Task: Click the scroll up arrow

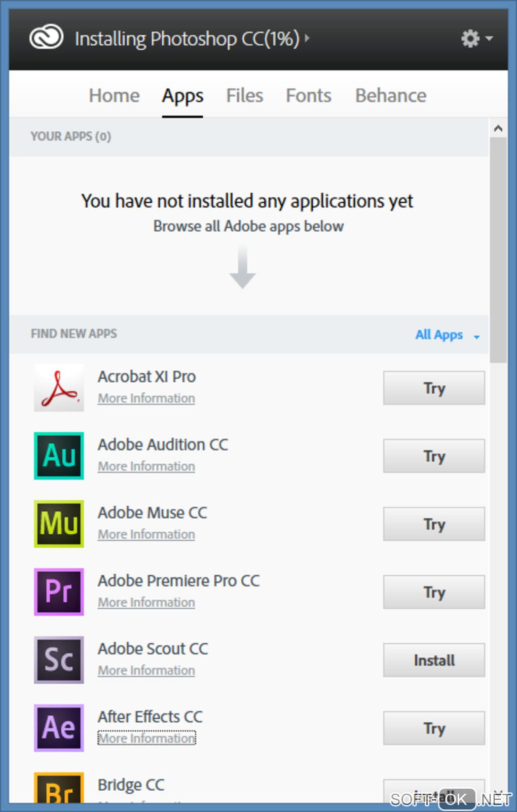Action: click(x=498, y=128)
